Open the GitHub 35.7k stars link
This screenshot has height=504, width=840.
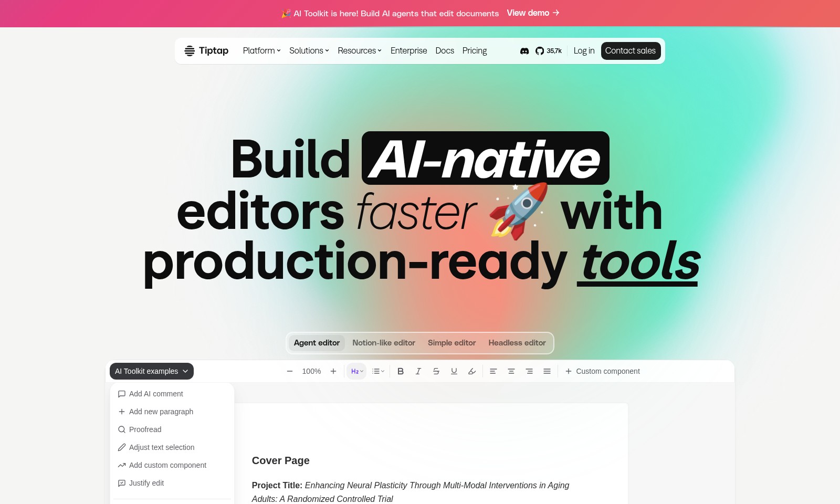(549, 51)
